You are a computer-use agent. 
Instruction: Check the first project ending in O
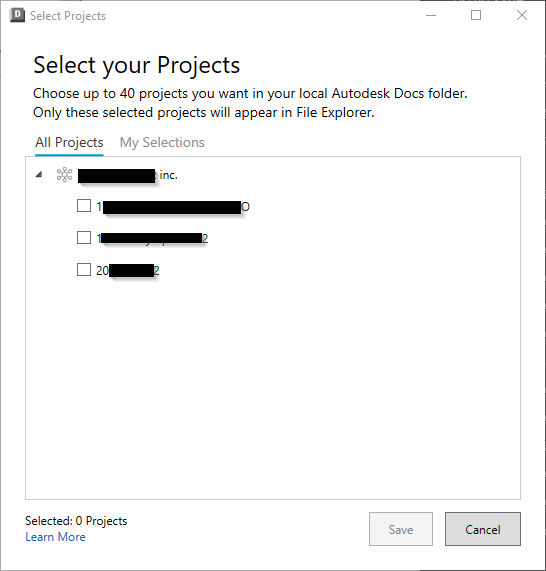tap(84, 206)
